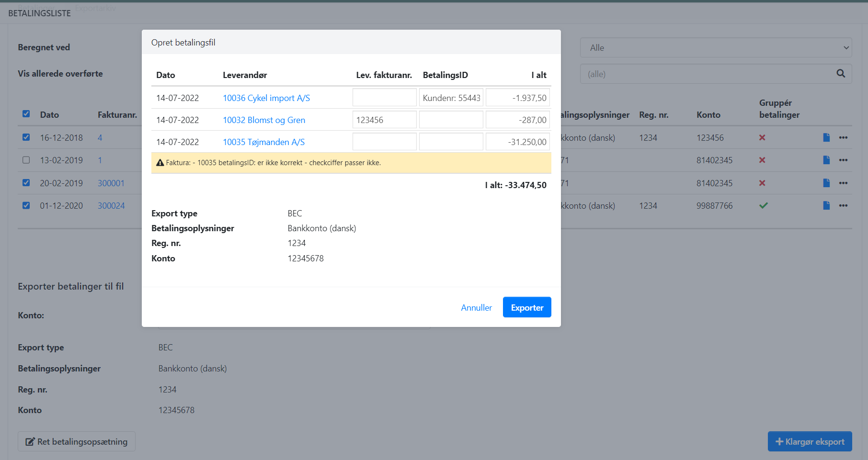Toggle select-all checkbox in table header
The height and width of the screenshot is (460, 868).
click(x=26, y=114)
